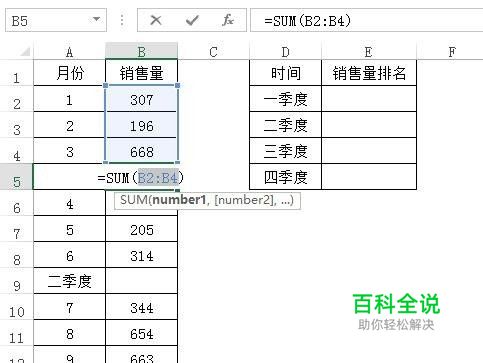The height and width of the screenshot is (363, 483).
Task: Select column C header
Action: (213, 52)
